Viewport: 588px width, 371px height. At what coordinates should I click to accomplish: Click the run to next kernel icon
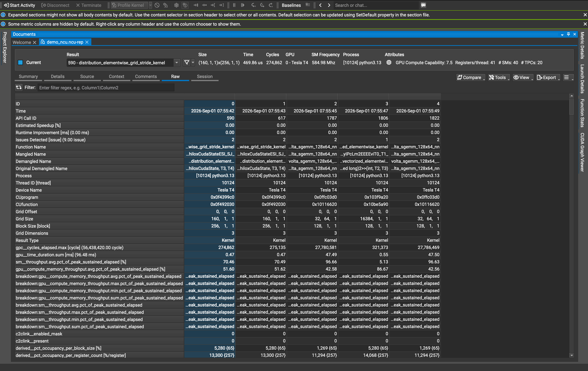tap(196, 5)
